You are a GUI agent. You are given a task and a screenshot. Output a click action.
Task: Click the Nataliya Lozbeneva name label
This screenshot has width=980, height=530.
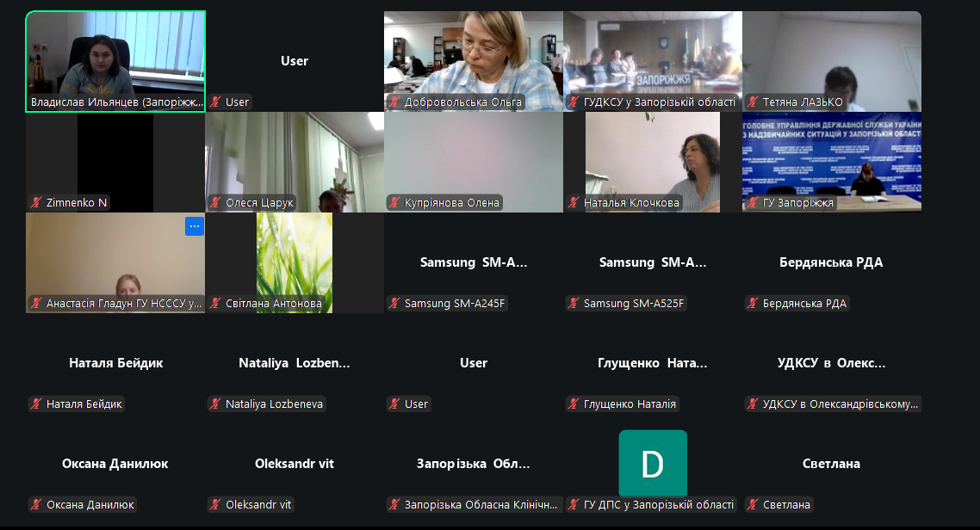(x=275, y=404)
